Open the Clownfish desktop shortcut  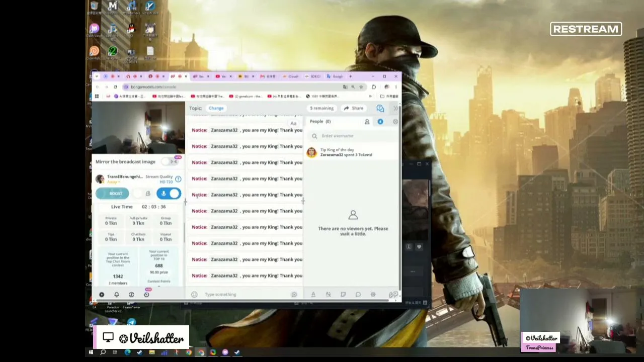tap(94, 53)
